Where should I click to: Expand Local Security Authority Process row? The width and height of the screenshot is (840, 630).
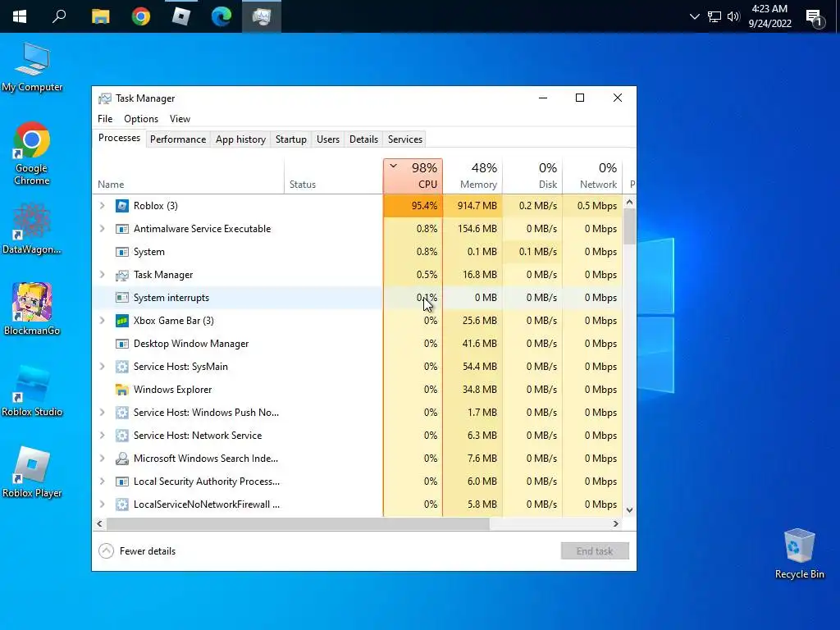tap(103, 482)
